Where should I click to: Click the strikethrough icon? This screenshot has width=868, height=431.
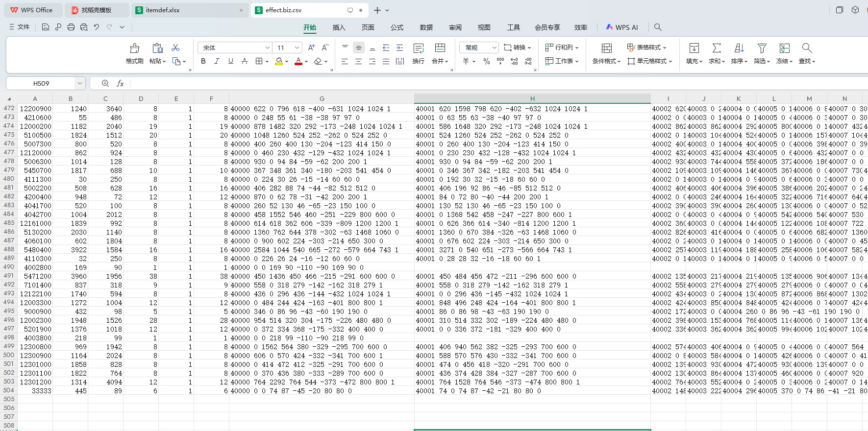(x=245, y=61)
